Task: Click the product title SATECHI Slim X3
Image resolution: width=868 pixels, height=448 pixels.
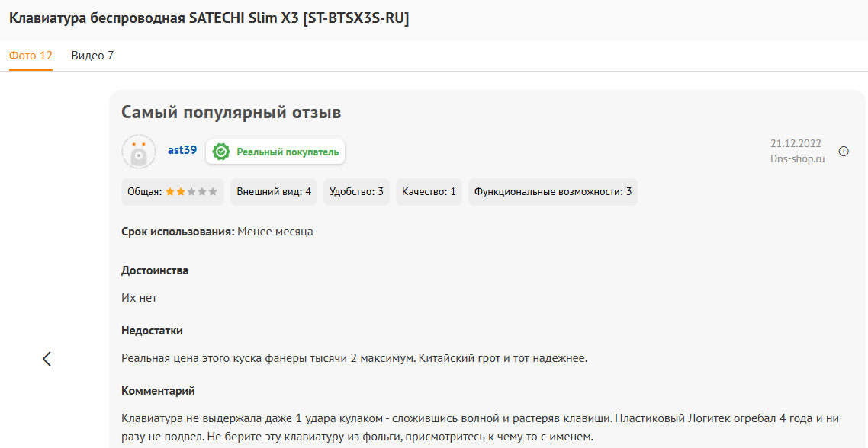Action: click(x=209, y=18)
